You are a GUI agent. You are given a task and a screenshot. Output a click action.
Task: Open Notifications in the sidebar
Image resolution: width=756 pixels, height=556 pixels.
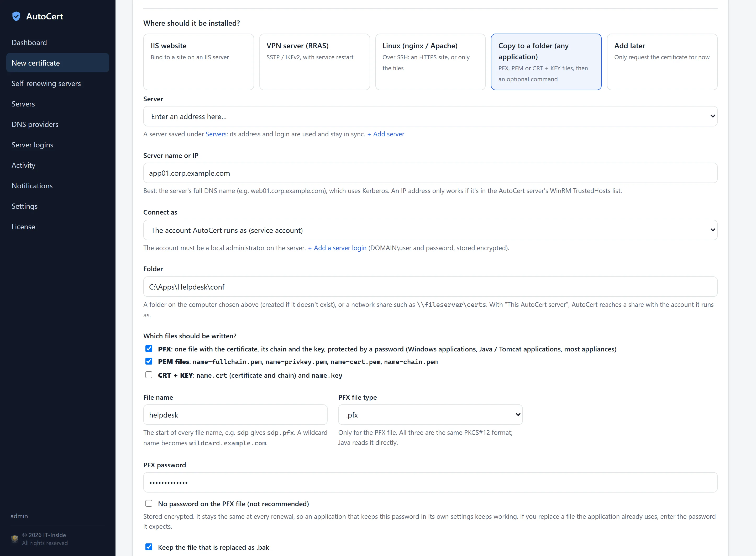[x=57, y=186]
